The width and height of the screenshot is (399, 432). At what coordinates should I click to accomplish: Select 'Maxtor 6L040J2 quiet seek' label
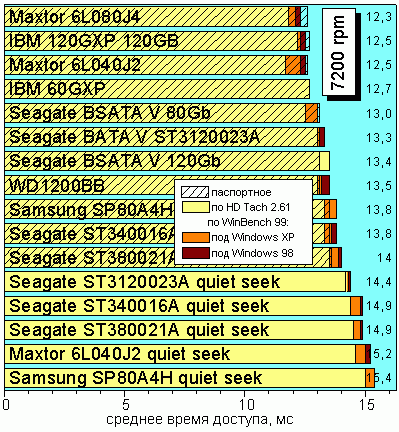click(120, 354)
